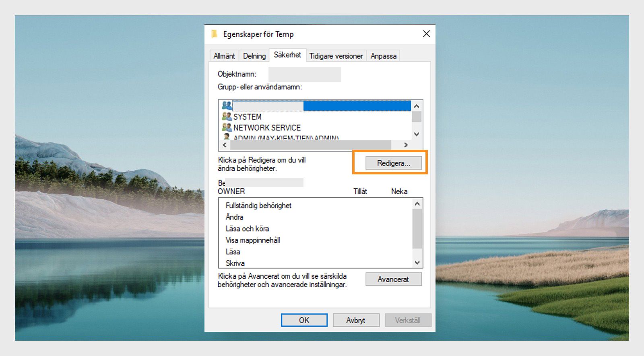This screenshot has height=356, width=644.
Task: Open the Tidigare versioner tab
Action: pyautogui.click(x=336, y=56)
